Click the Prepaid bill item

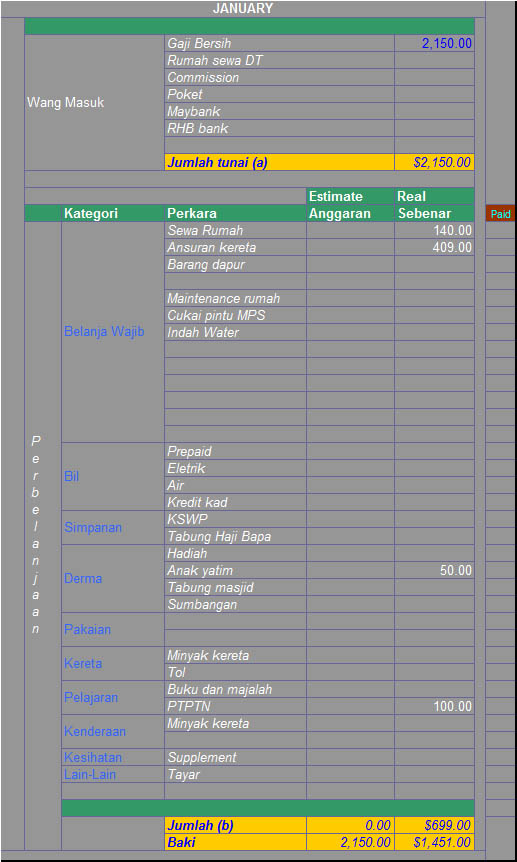(235, 452)
